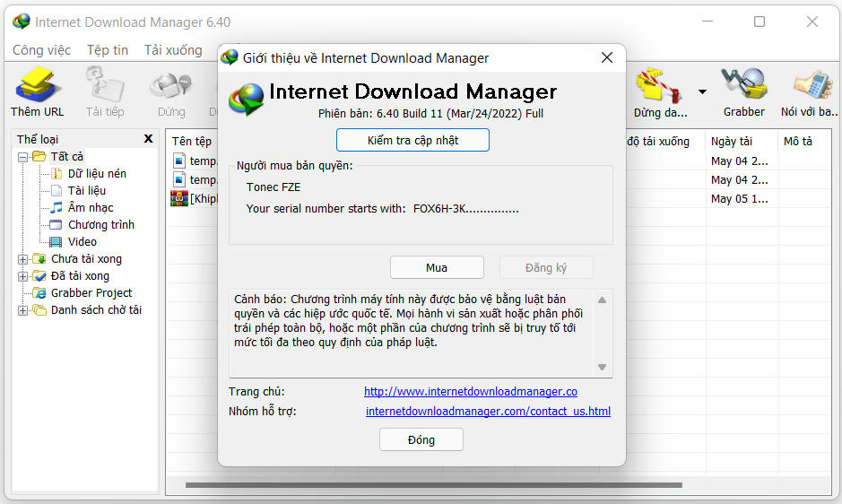Viewport: 842px width, 504px height.
Task: Click the horizontal scrollbar of download list
Action: (x=434, y=485)
